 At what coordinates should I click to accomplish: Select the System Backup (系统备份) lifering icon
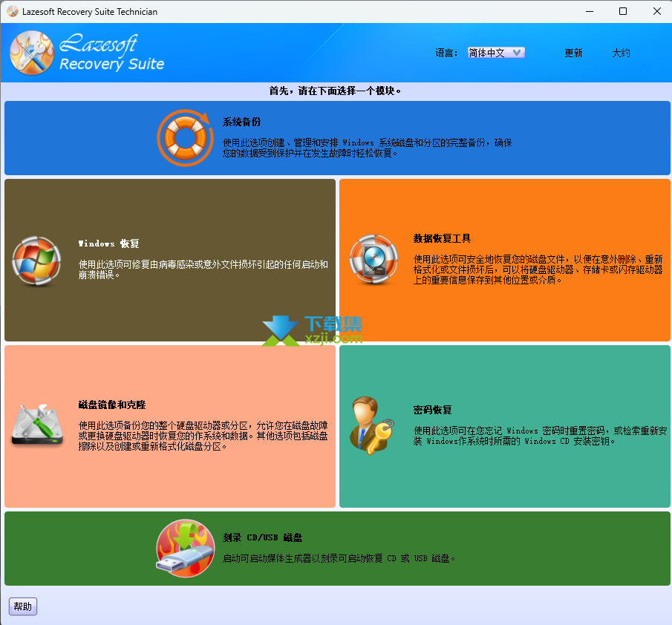(x=185, y=137)
